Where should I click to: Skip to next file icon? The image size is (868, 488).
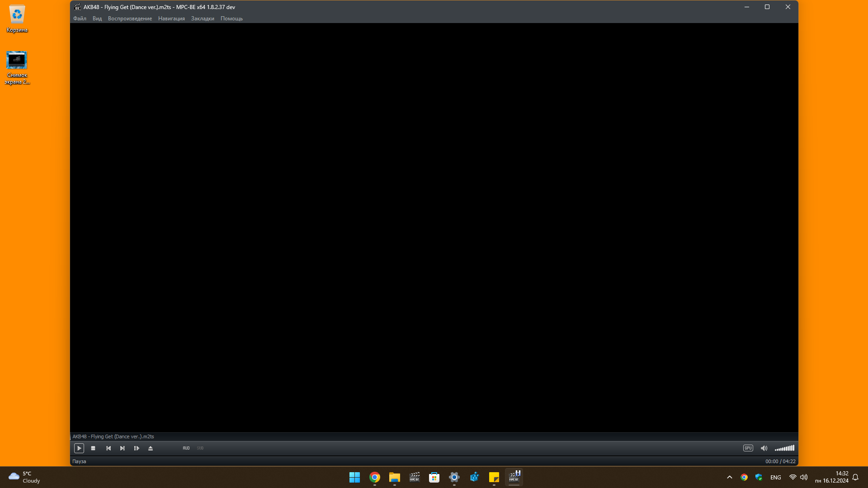[x=122, y=448]
